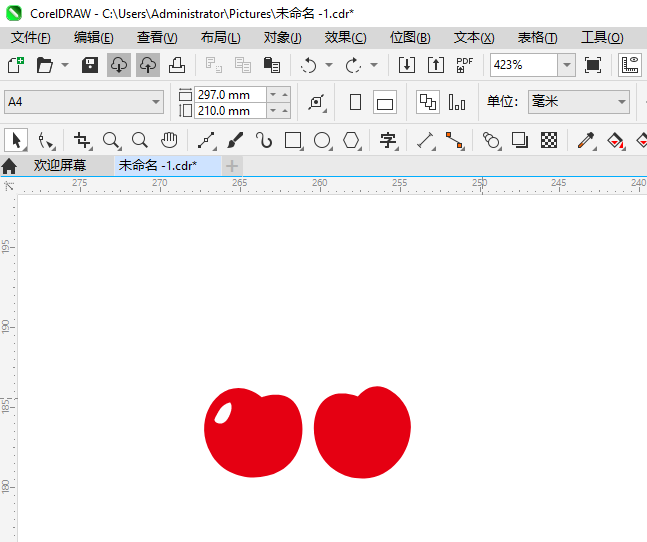Screen dimensions: 647x542
Task: Open the 位图(B) menu
Action: [410, 38]
